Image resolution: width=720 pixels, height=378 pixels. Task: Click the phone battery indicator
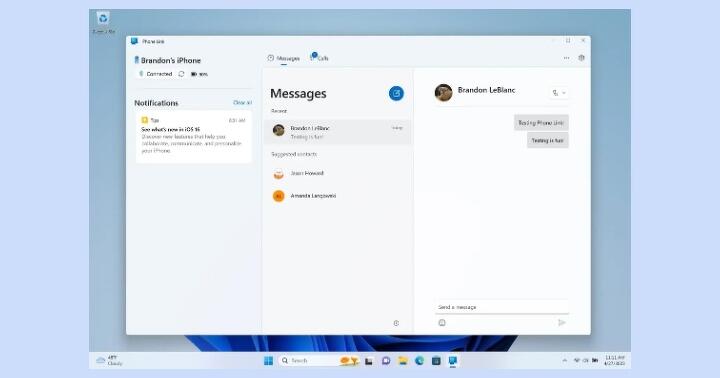[199, 74]
